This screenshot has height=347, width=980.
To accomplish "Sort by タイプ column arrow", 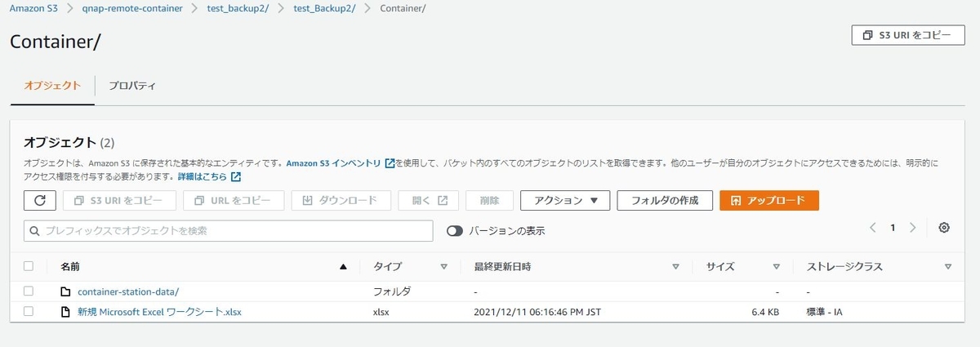I will point(444,266).
